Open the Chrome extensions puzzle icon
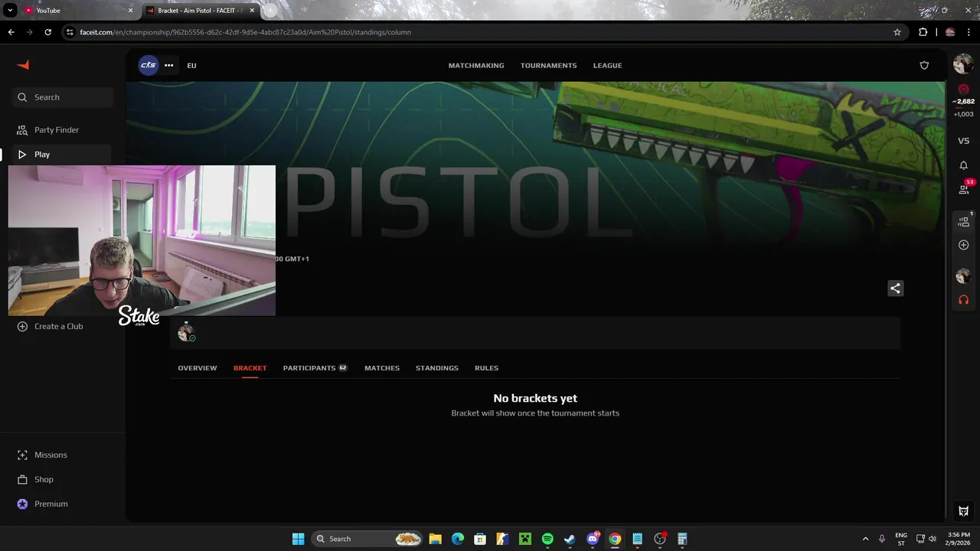This screenshot has width=980, height=551. tap(923, 32)
